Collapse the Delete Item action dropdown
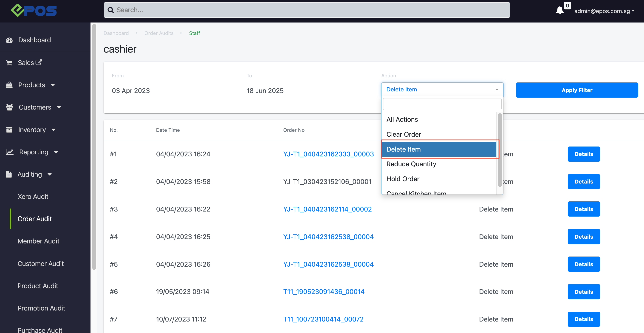This screenshot has height=333, width=644. tap(442, 90)
